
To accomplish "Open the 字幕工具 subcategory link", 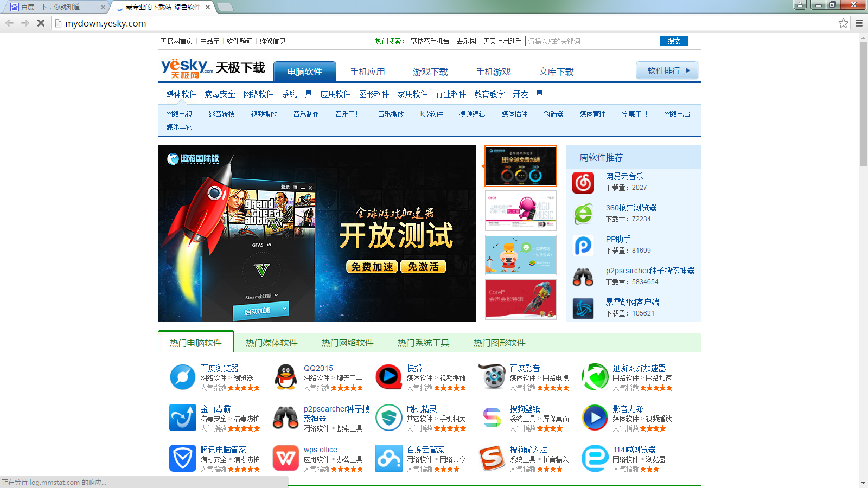I will coord(635,114).
